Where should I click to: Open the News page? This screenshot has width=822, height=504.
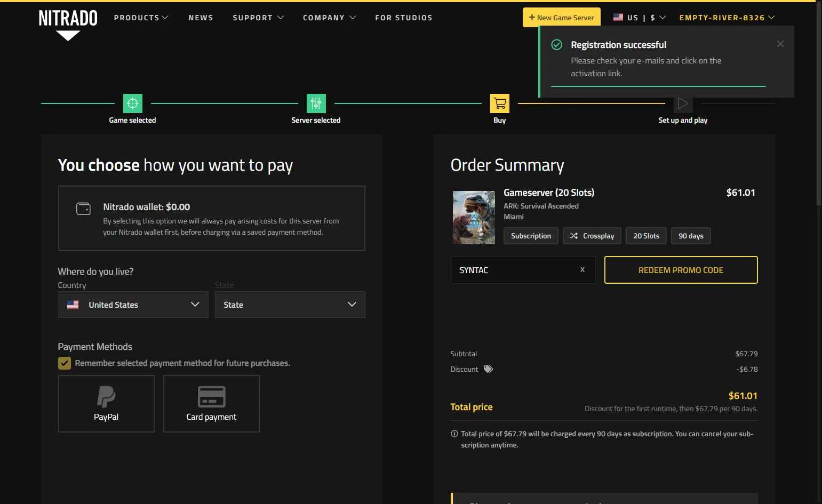coord(201,18)
